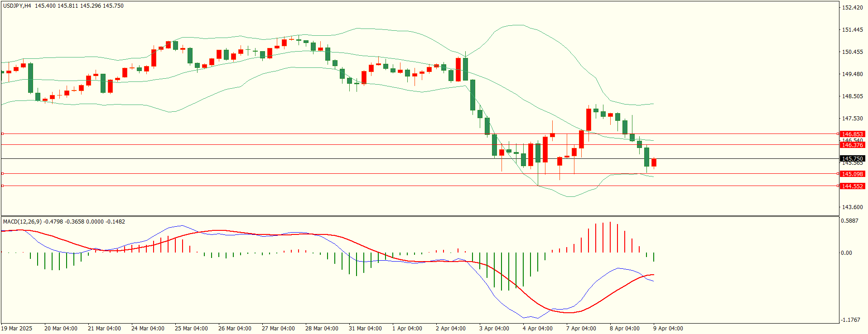Screen dimensions: 868x334
Task: Click the -1.1767 MACD scale value
Action: 850,320
